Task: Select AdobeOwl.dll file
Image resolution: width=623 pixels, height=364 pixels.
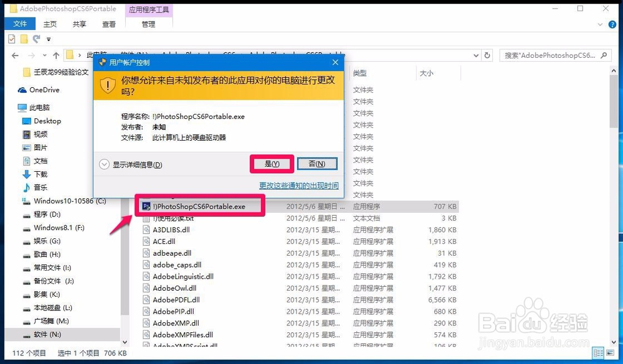Action: 174,288
